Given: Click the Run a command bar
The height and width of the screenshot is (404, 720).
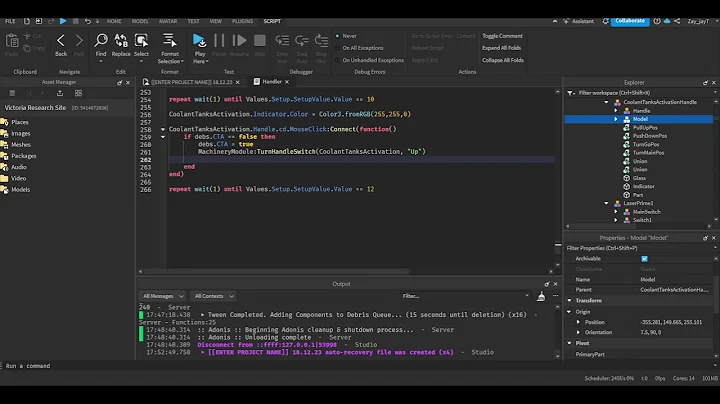Looking at the screenshot, I should point(358,366).
